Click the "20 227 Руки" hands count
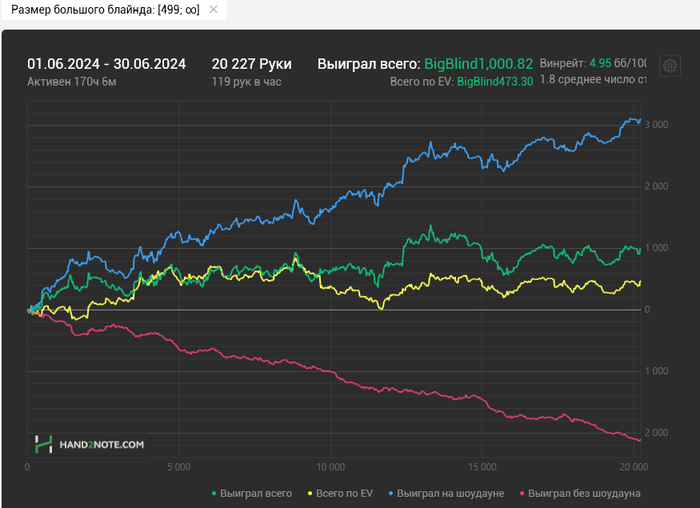The height and width of the screenshot is (508, 700). coord(251,64)
